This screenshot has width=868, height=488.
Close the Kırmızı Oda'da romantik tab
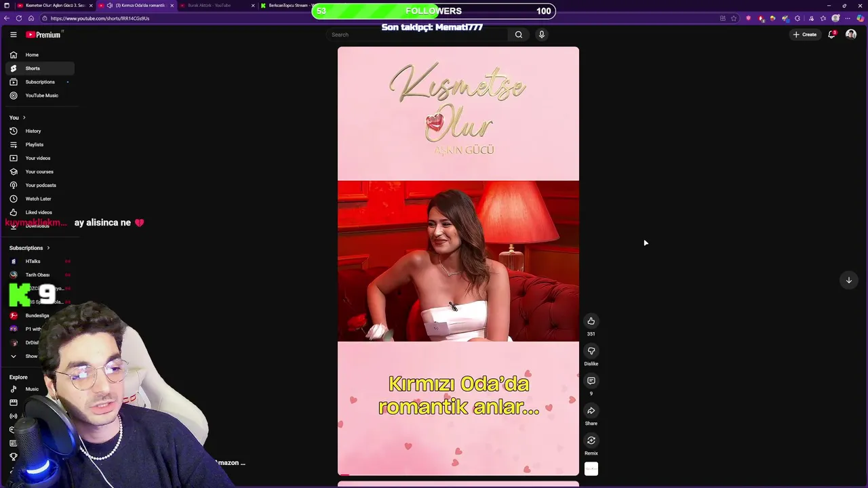click(x=172, y=5)
